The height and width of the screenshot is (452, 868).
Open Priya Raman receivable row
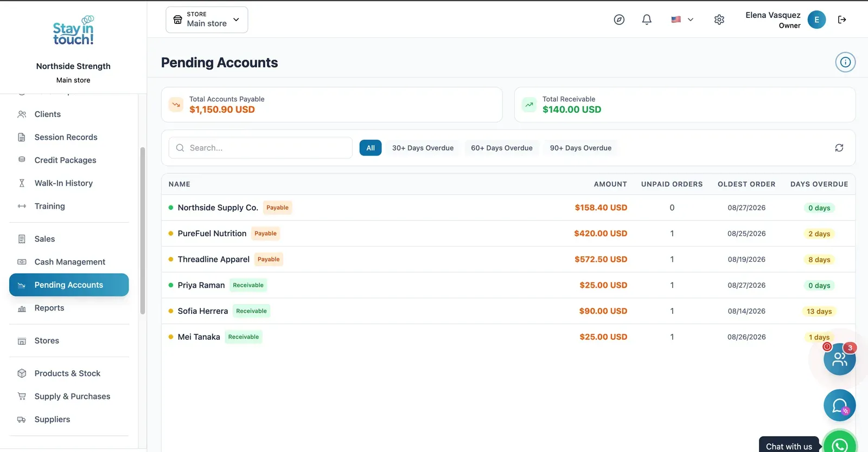tap(508, 285)
